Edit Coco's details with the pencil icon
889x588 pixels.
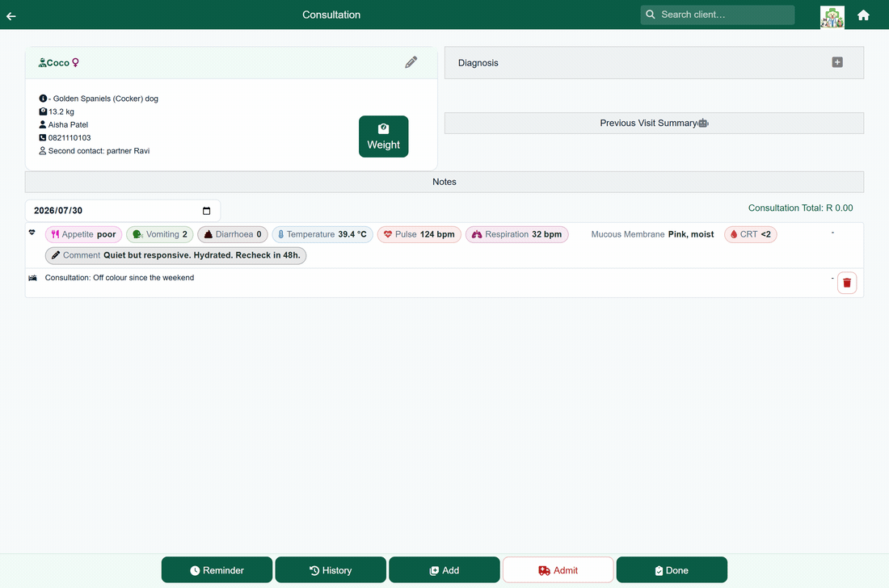(x=411, y=62)
